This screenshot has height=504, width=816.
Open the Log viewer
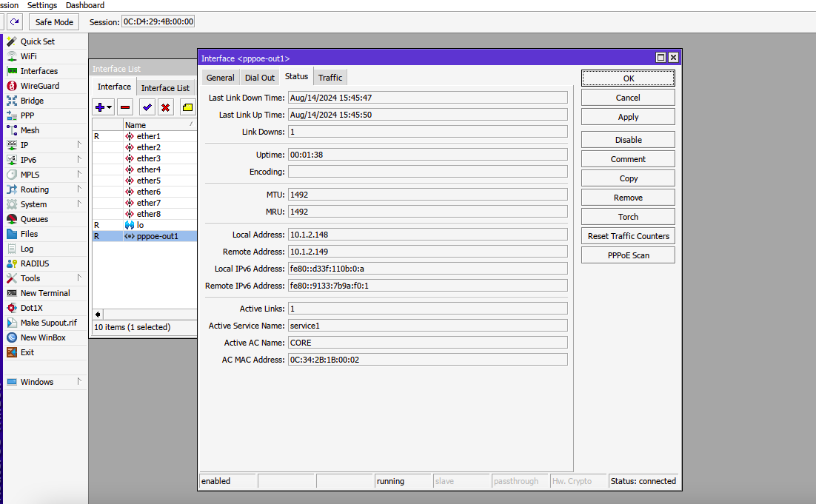tap(27, 249)
